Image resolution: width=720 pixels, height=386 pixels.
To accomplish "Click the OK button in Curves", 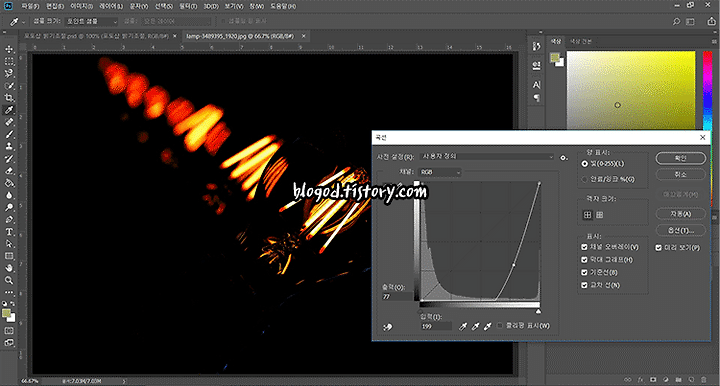I will [x=681, y=158].
